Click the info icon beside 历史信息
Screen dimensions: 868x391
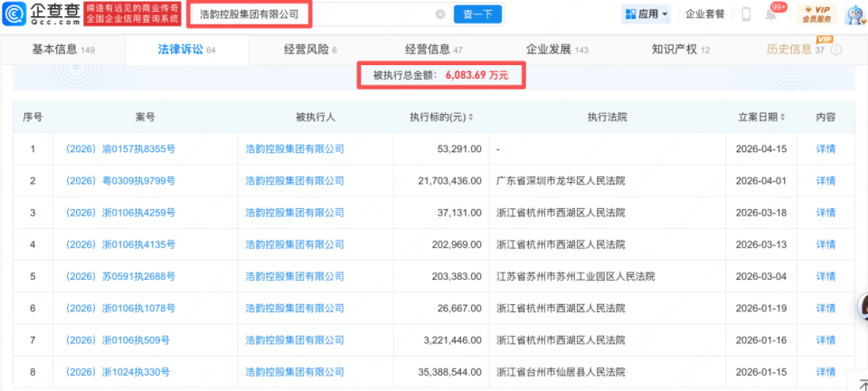[836, 50]
